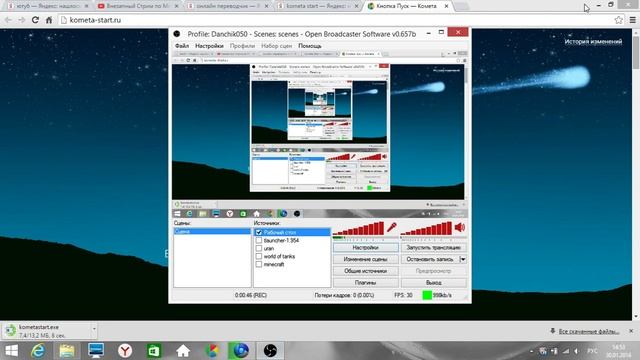The height and width of the screenshot is (360, 640).
Task: Open 'Общие источники'
Action: 365,271
